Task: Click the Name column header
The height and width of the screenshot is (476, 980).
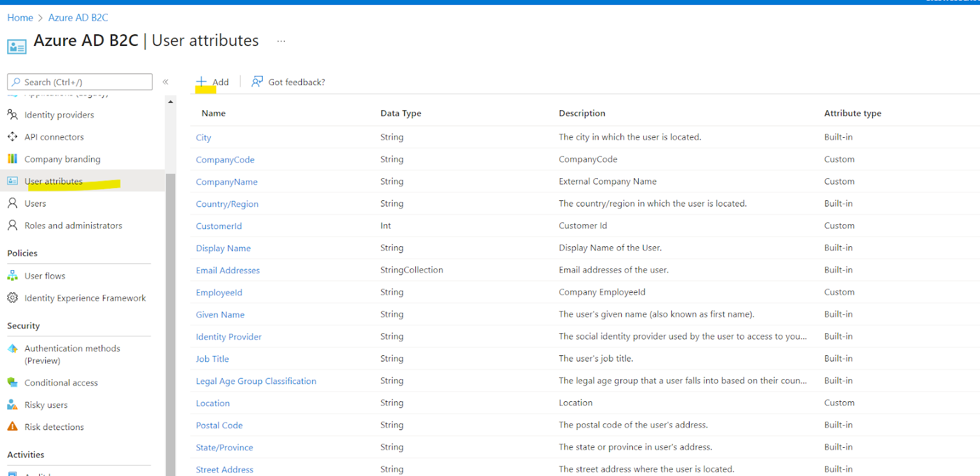Action: 214,113
